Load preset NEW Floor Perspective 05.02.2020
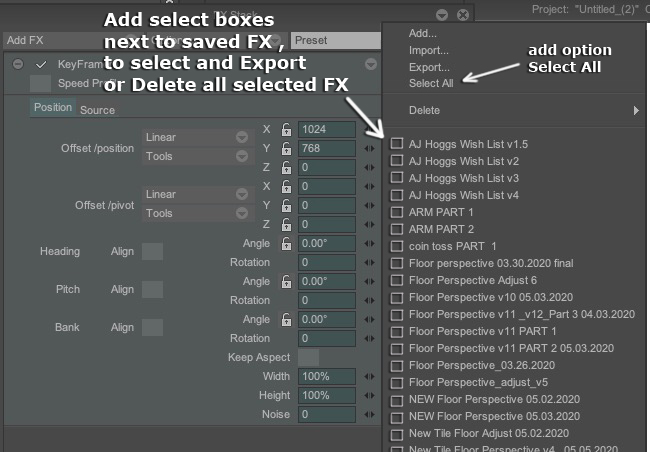 [x=494, y=399]
